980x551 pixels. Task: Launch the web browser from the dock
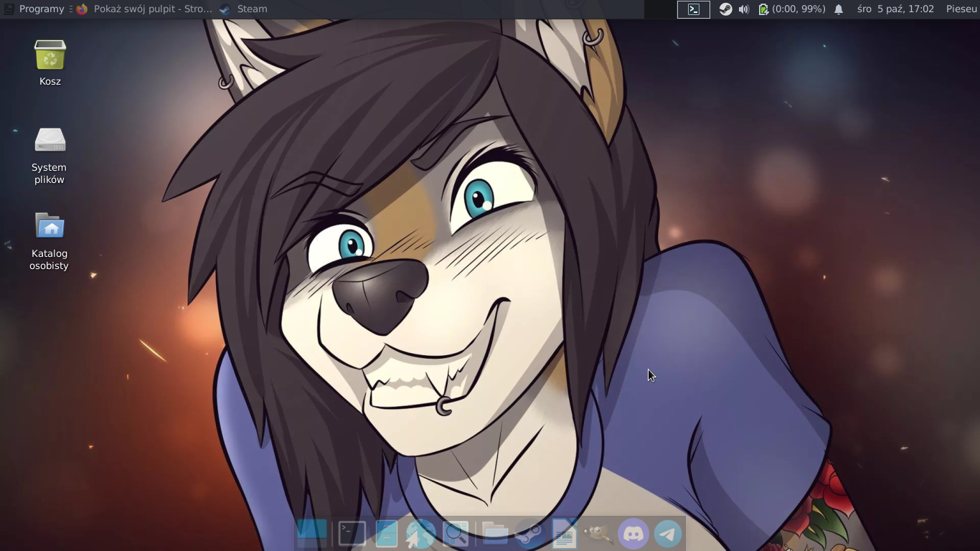[420, 534]
